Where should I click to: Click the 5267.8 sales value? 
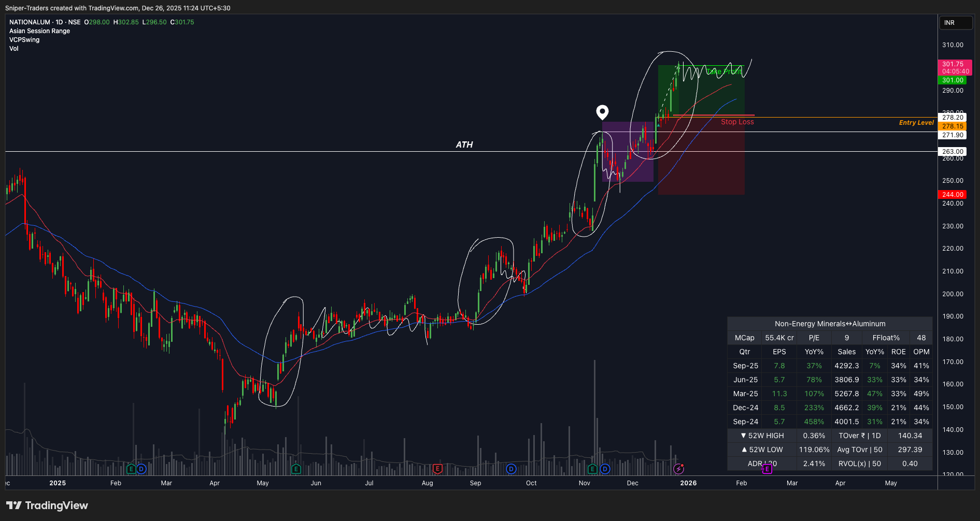846,394
